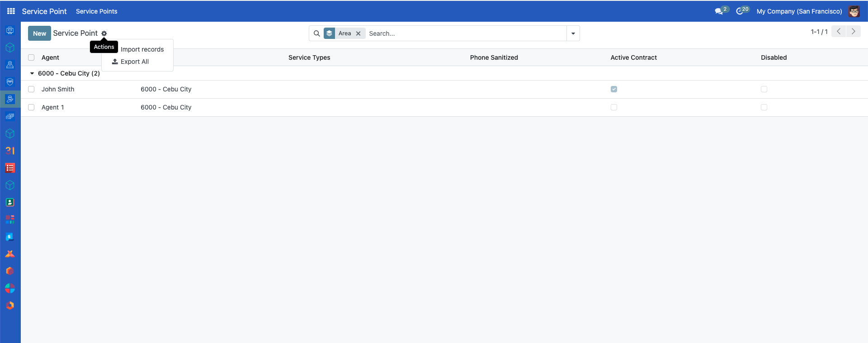The height and width of the screenshot is (343, 868).
Task: Open the orange ring hexagon app in sidebar
Action: [10, 305]
